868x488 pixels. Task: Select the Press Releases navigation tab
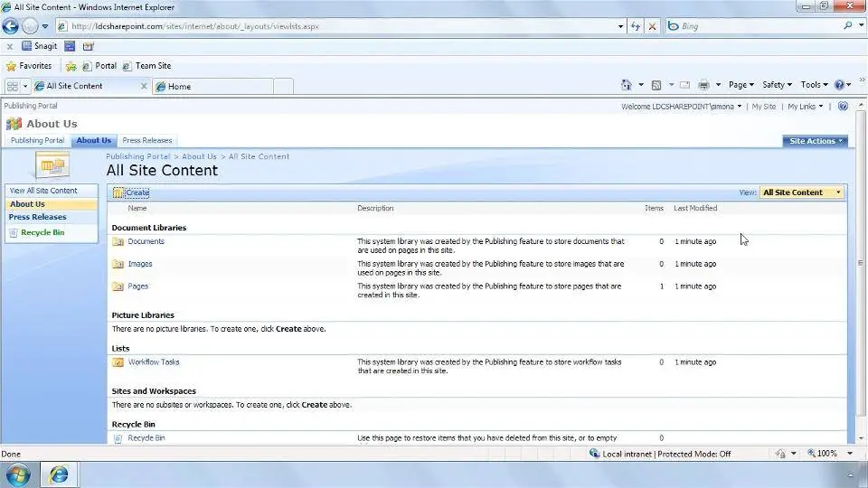pos(147,141)
